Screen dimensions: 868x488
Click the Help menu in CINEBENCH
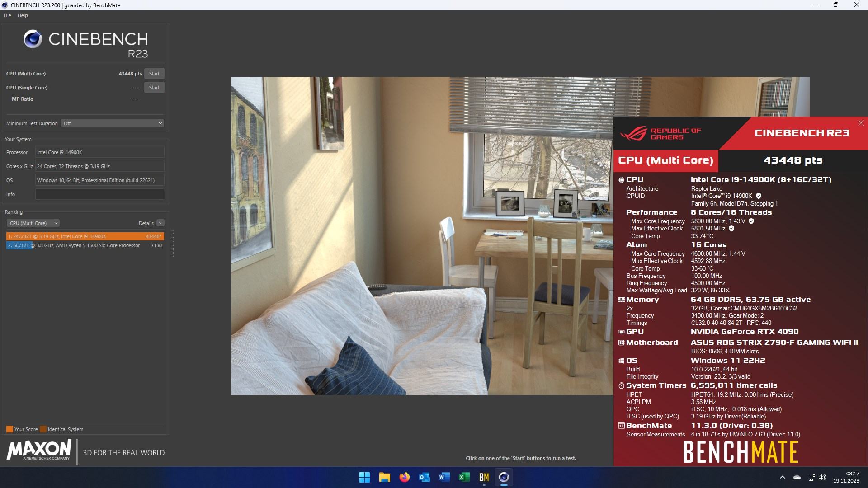[22, 15]
